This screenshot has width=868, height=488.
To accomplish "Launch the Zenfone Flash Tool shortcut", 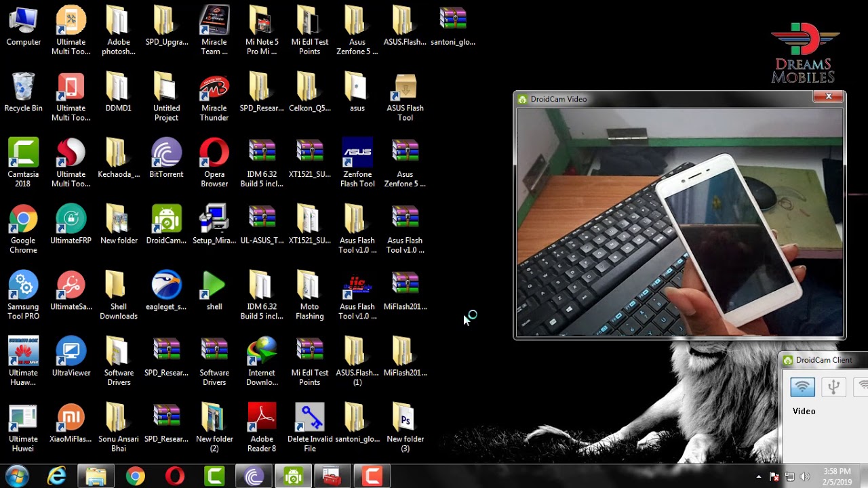I will click(357, 163).
